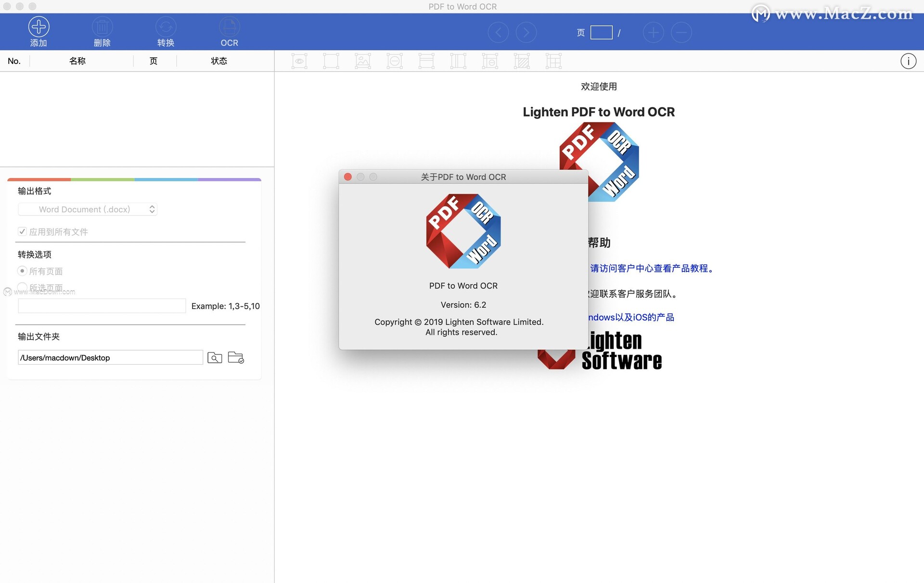The width and height of the screenshot is (924, 583).
Task: Click the 输出格式 label
Action: (x=35, y=191)
